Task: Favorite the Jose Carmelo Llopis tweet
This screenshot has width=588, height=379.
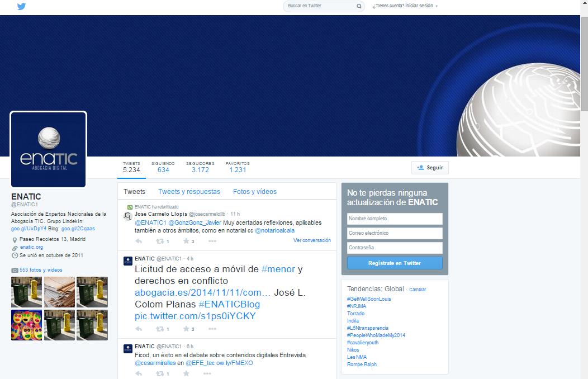Action: coord(186,241)
